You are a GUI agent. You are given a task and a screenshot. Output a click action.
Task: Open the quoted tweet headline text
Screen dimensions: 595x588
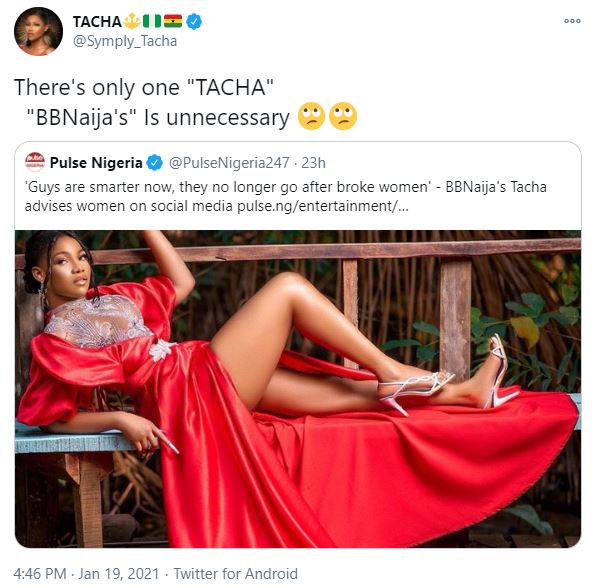pos(285,197)
